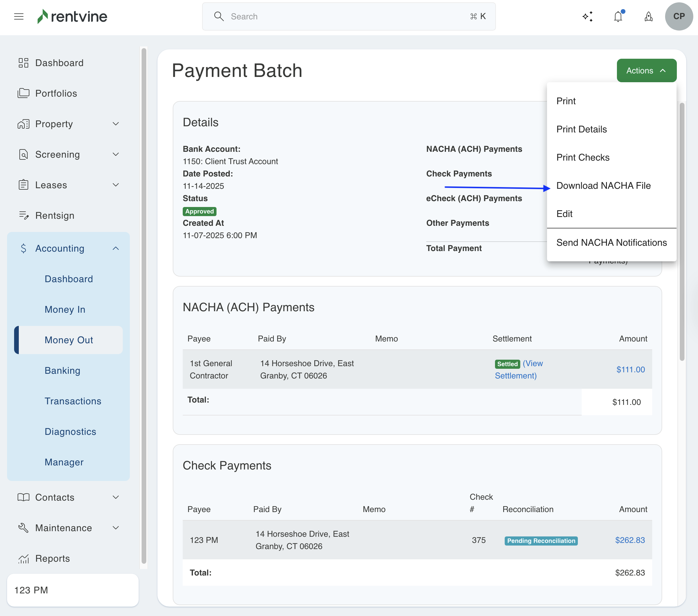The height and width of the screenshot is (616, 698).
Task: Click the Portfolios folder icon
Action: [x=23, y=93]
